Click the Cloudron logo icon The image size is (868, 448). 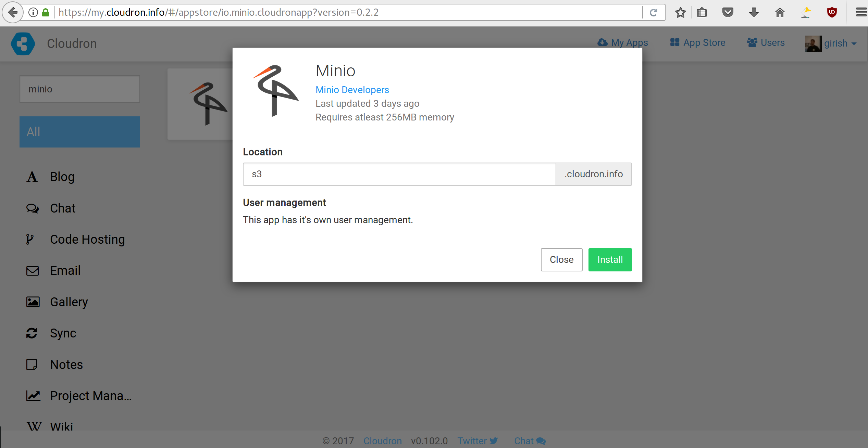point(23,43)
